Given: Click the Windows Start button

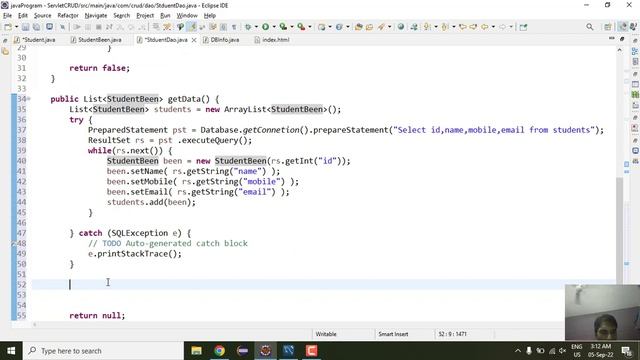Looking at the screenshot, I should [x=11, y=351].
